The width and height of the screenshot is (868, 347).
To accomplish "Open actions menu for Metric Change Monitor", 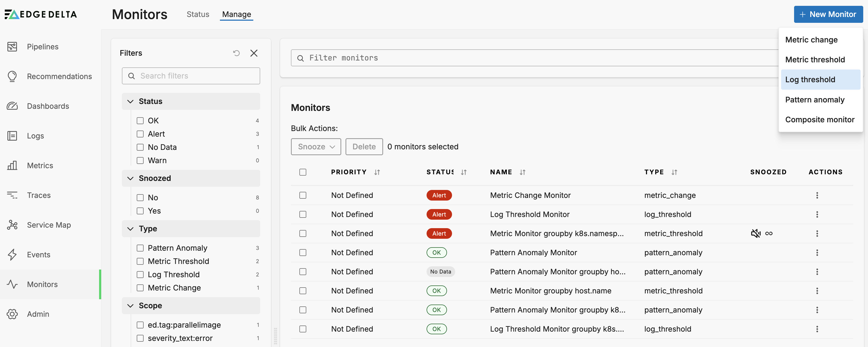I will 817,195.
